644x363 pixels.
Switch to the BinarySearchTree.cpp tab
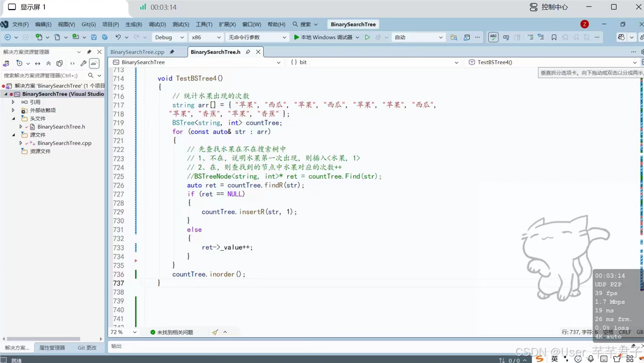(x=137, y=52)
